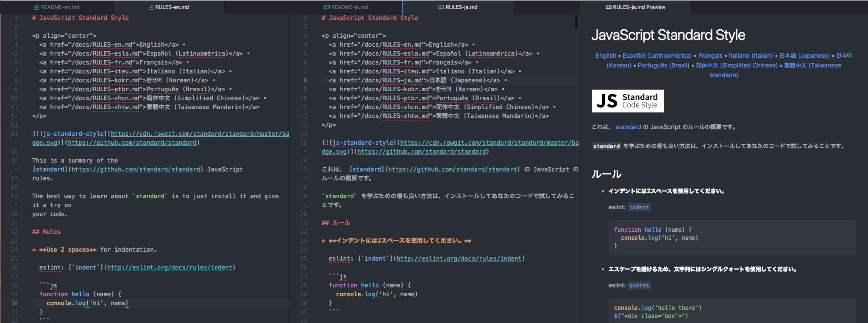Image resolution: width=868 pixels, height=323 pixels.
Task: Place cursor on '## Rules' heading in RULES-en.md
Action: pos(47,232)
